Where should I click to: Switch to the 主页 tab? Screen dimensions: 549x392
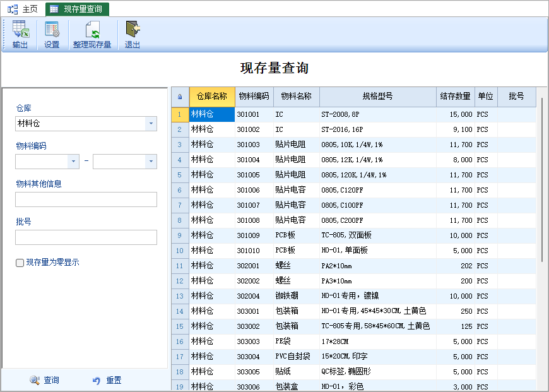pyautogui.click(x=23, y=9)
